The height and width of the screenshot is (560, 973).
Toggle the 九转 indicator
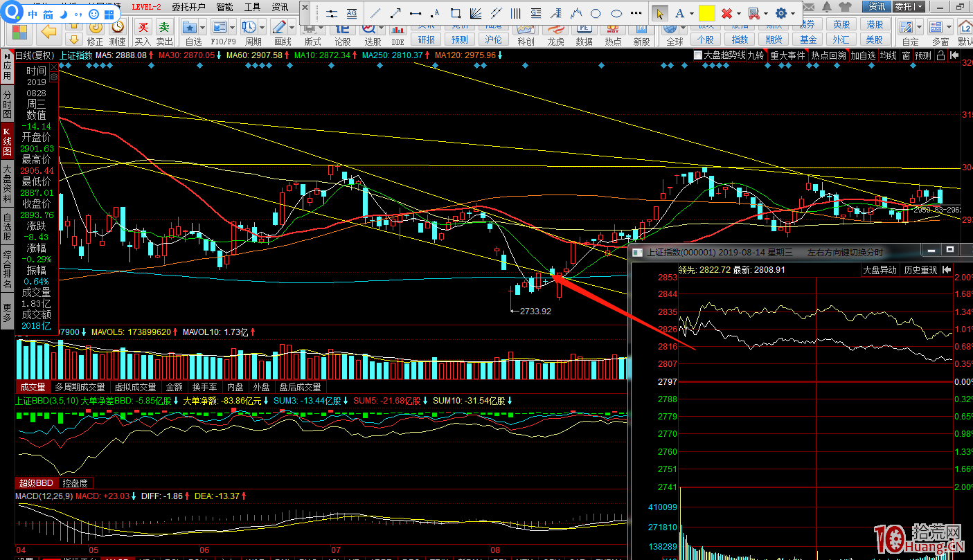coord(756,55)
